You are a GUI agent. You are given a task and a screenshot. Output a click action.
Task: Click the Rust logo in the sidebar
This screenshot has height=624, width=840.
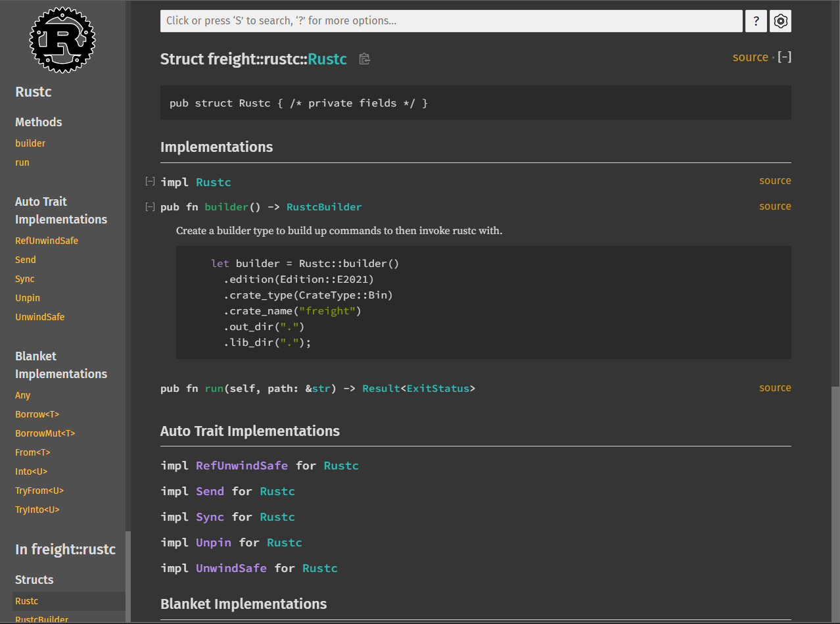click(62, 39)
